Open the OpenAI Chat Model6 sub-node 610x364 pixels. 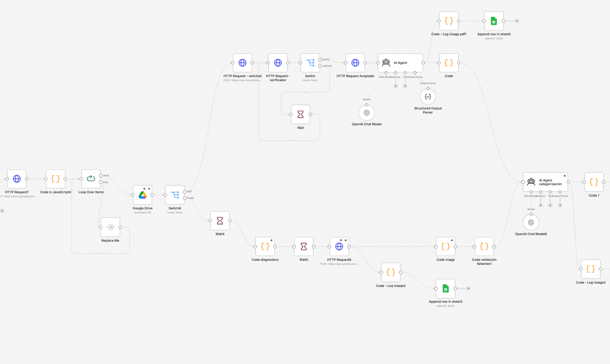[x=531, y=223]
